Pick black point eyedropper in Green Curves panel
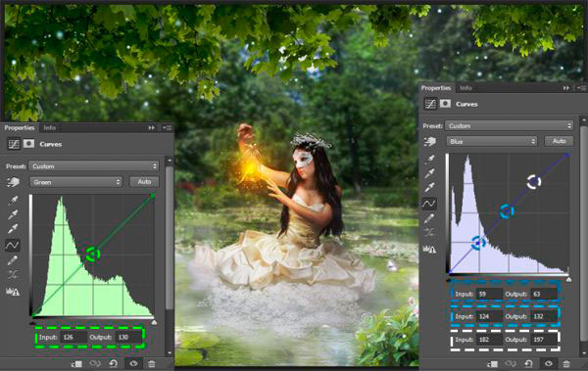Viewport: 588px width, 371px height. [13, 201]
